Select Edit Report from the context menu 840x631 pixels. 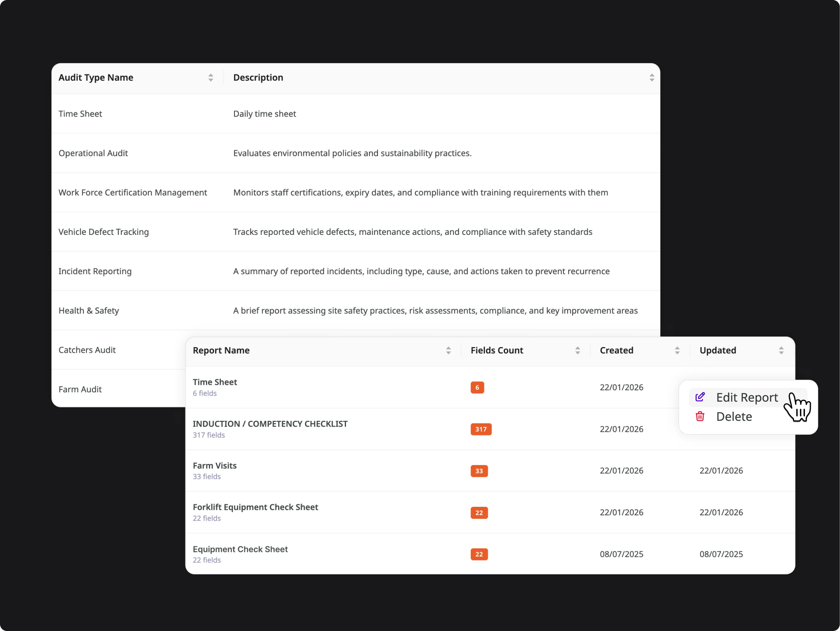pos(746,397)
